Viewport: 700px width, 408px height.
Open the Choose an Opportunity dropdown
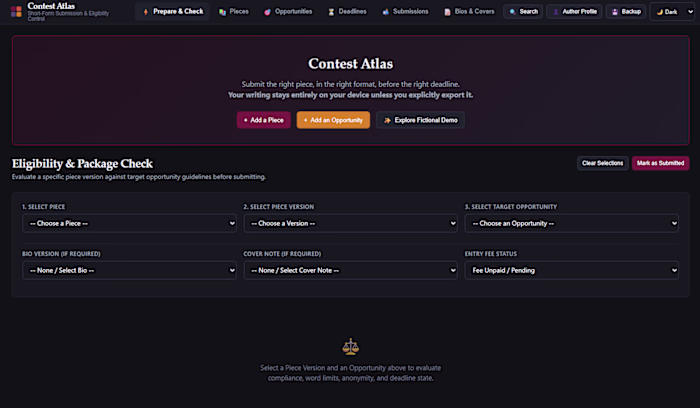click(571, 223)
